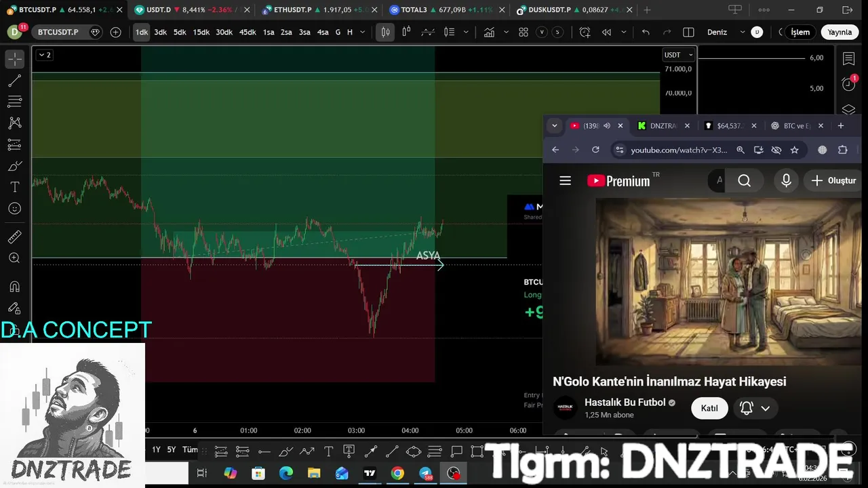The width and height of the screenshot is (868, 488).
Task: Toggle the lock-all-drawings pencil icon
Action: click(x=14, y=308)
